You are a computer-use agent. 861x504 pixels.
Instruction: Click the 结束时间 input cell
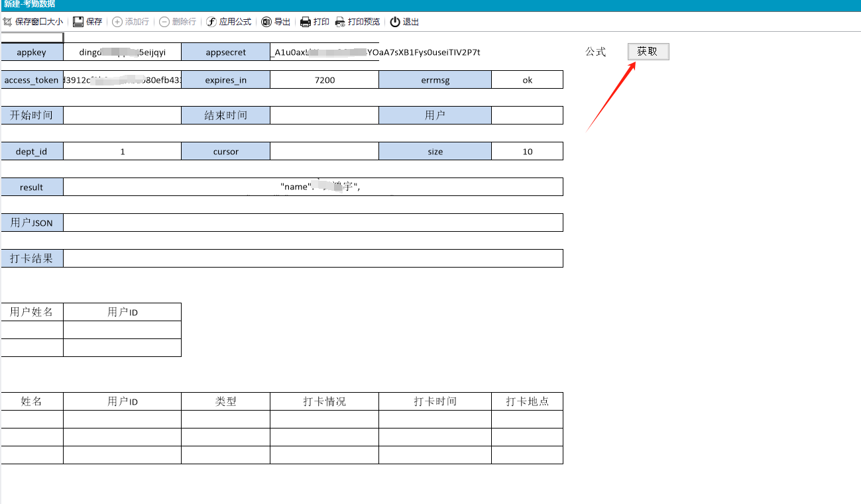tap(324, 115)
